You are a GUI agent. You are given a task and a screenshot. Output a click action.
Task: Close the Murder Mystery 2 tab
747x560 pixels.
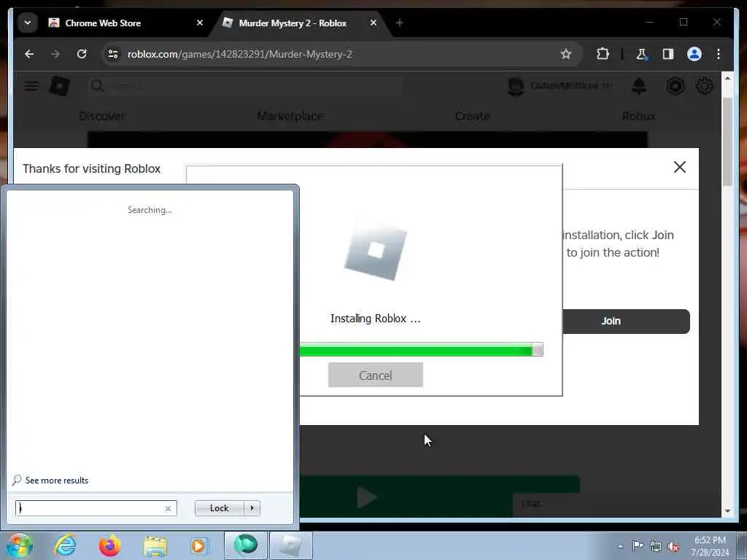click(373, 23)
